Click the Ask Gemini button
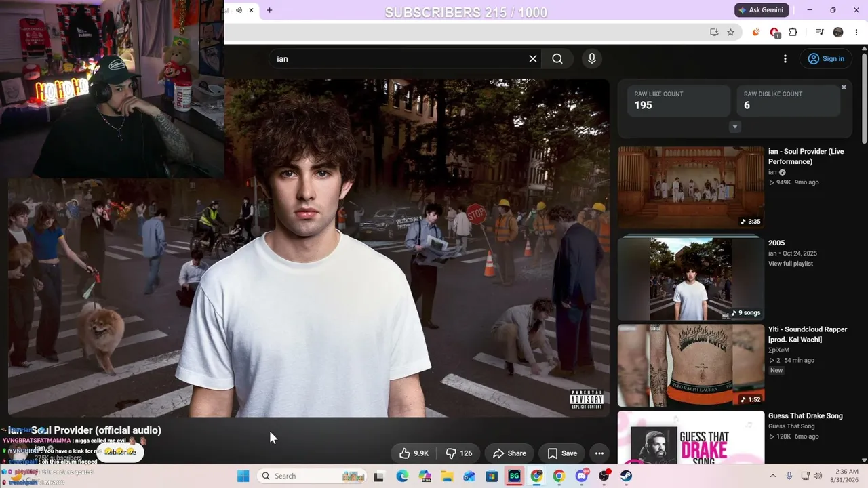868x488 pixels. (x=762, y=10)
